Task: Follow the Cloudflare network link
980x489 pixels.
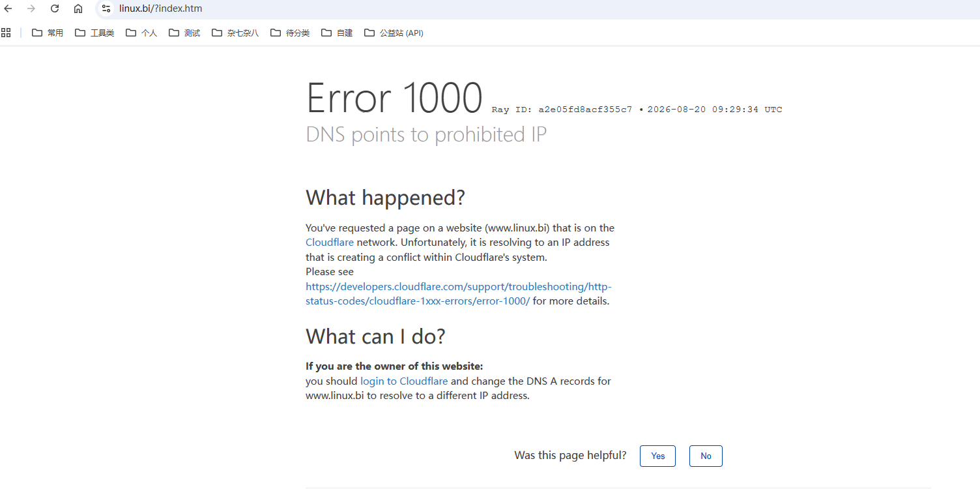Action: pyautogui.click(x=330, y=243)
